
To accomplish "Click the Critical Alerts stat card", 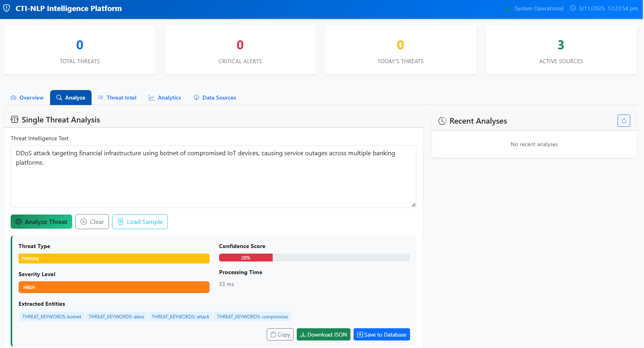I will pos(240,50).
